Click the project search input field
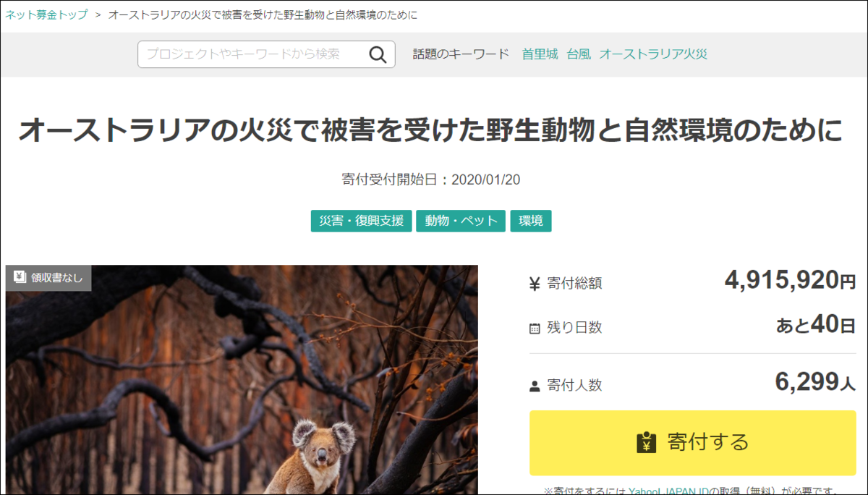Viewport: 868px width, 495px height. click(253, 54)
